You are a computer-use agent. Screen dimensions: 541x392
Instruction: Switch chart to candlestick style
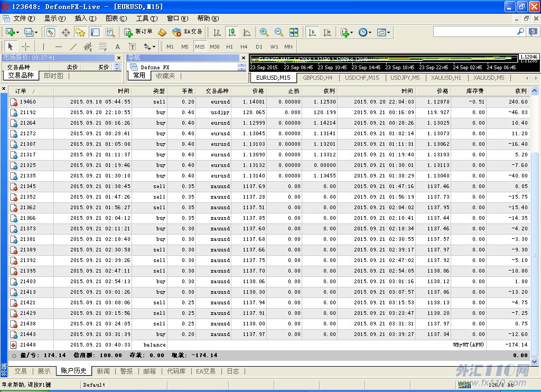(x=232, y=32)
